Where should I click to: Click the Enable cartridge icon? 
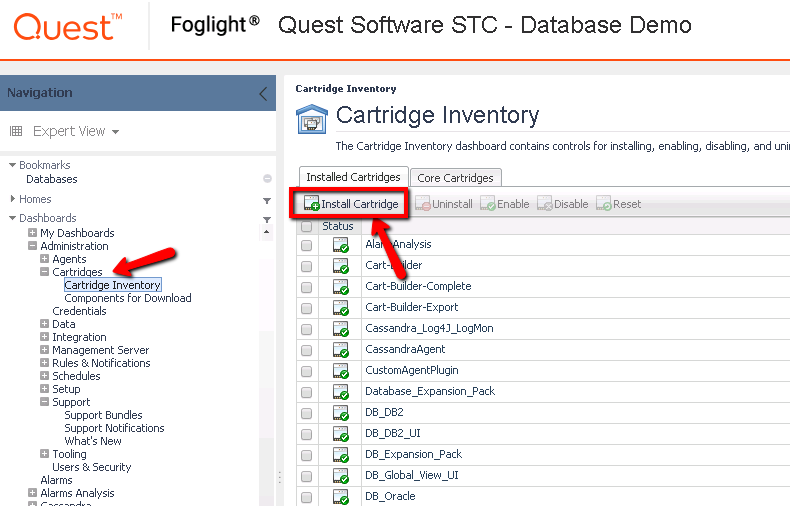pyautogui.click(x=488, y=204)
